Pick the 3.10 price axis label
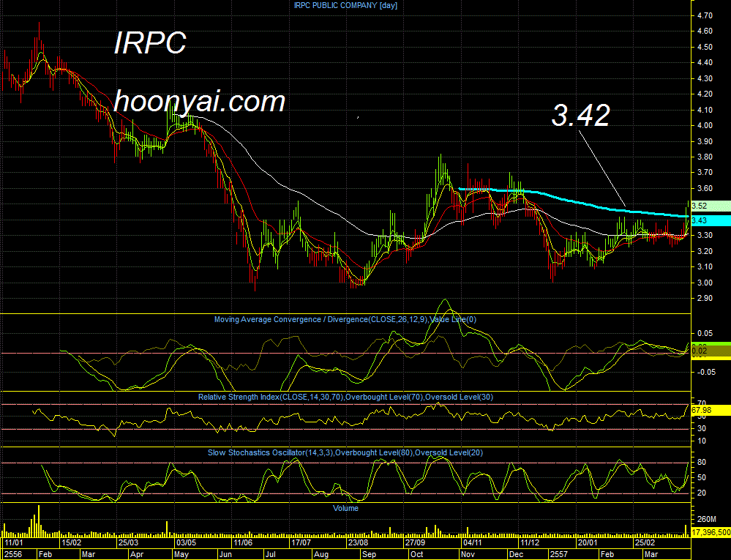Image resolution: width=731 pixels, height=560 pixels. (705, 266)
